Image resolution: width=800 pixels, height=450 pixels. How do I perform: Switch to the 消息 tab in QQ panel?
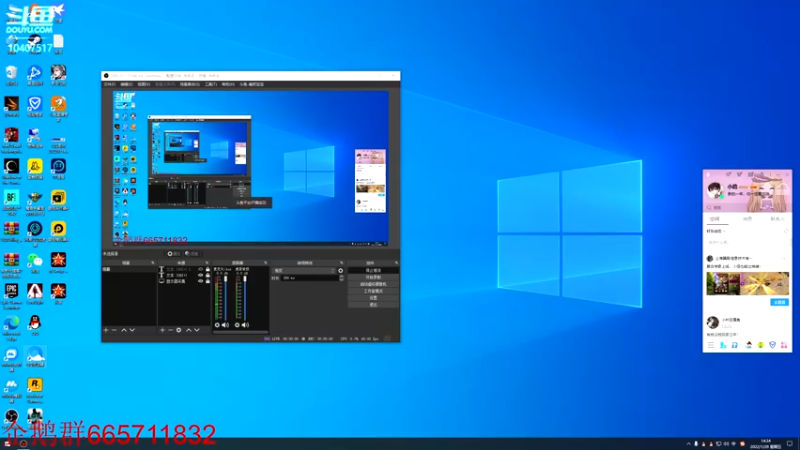(747, 219)
